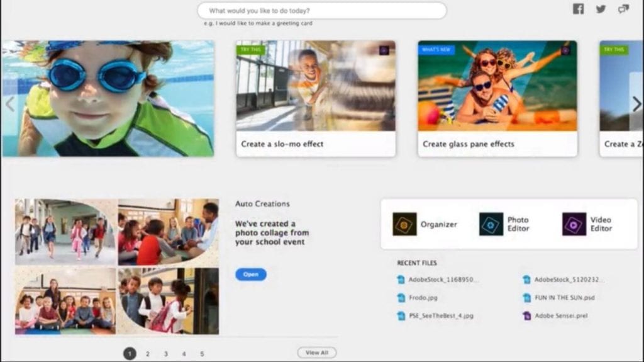The image size is (644, 362).
Task: Click the View All button
Action: 316,353
